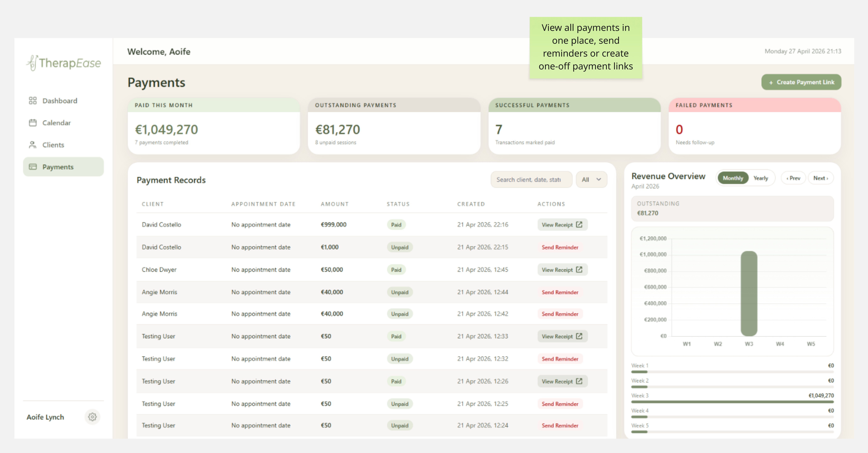
Task: Send reminder for Testing User 12:32 payment
Action: point(560,359)
